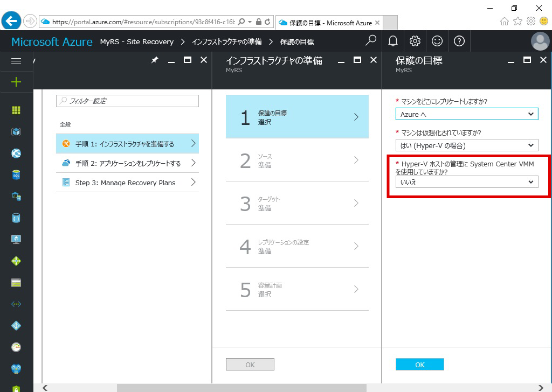The width and height of the screenshot is (552, 392).
Task: Click the browser back arrow button
Action: [11, 21]
